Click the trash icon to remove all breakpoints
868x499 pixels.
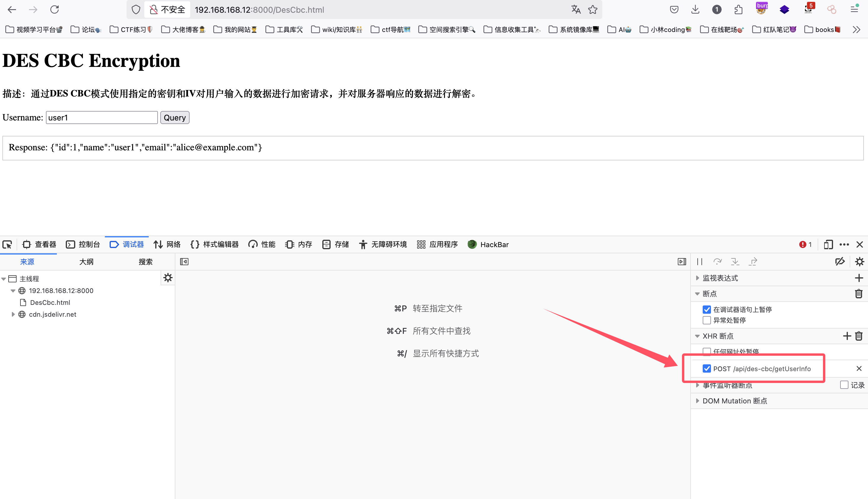(859, 294)
